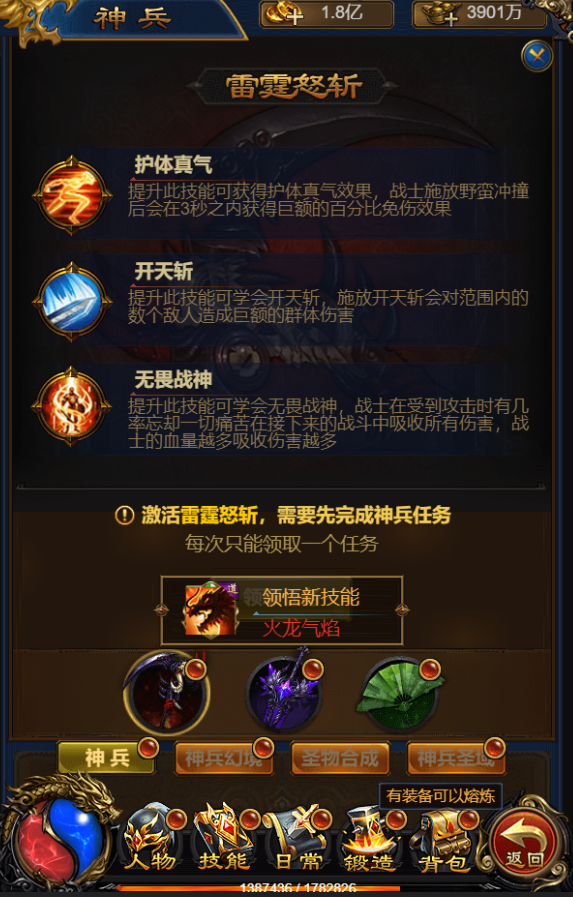Switch to the 神兵 tab
This screenshot has height=897, width=573.
(x=106, y=757)
